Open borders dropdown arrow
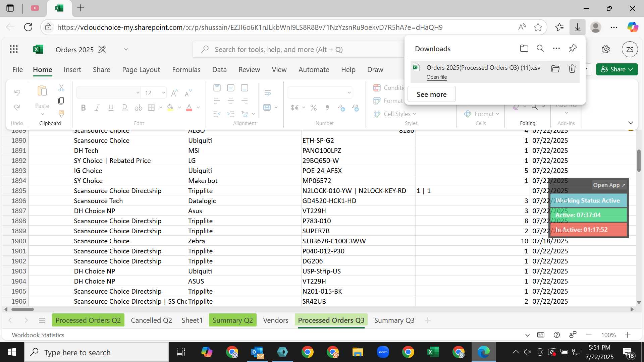The width and height of the screenshot is (644, 362). click(x=161, y=108)
